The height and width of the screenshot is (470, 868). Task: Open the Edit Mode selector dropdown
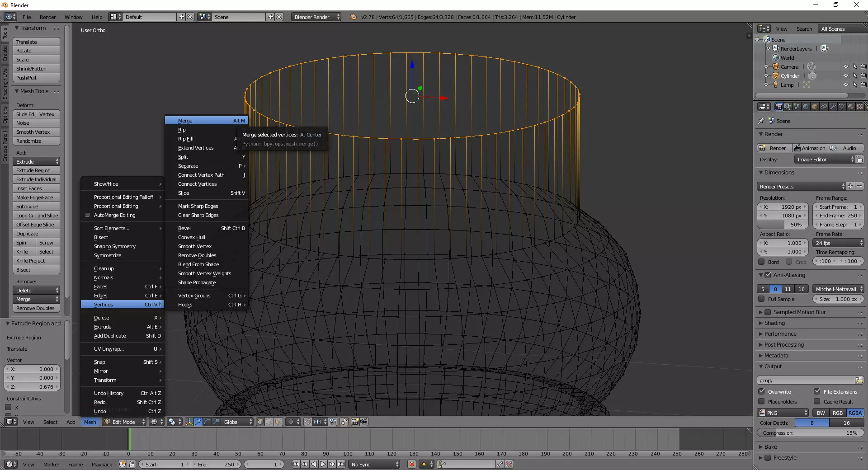pos(124,422)
